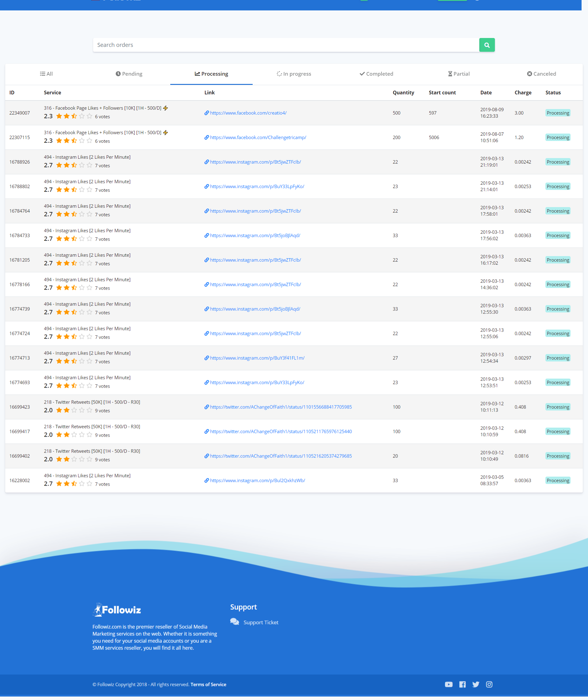Image resolution: width=588 pixels, height=700 pixels.
Task: Click the charge value 0.0816
Action: point(521,456)
